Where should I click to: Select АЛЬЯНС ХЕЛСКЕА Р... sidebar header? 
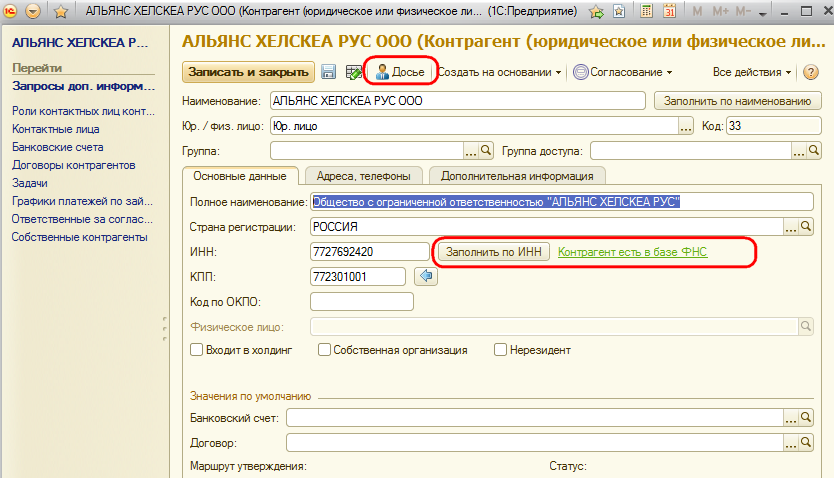tap(80, 43)
